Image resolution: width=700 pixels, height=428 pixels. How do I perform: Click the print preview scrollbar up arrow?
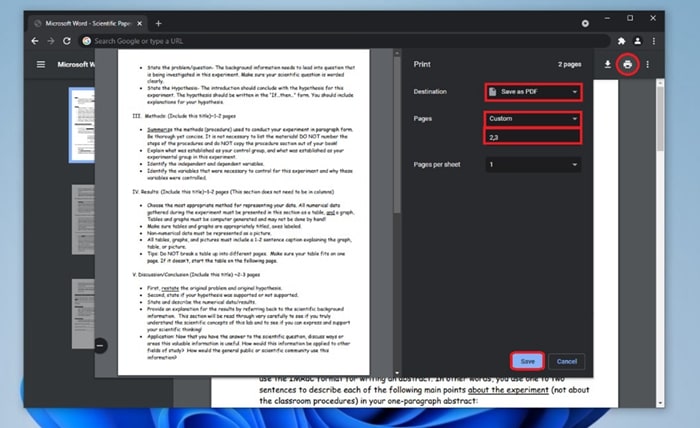pyautogui.click(x=397, y=53)
